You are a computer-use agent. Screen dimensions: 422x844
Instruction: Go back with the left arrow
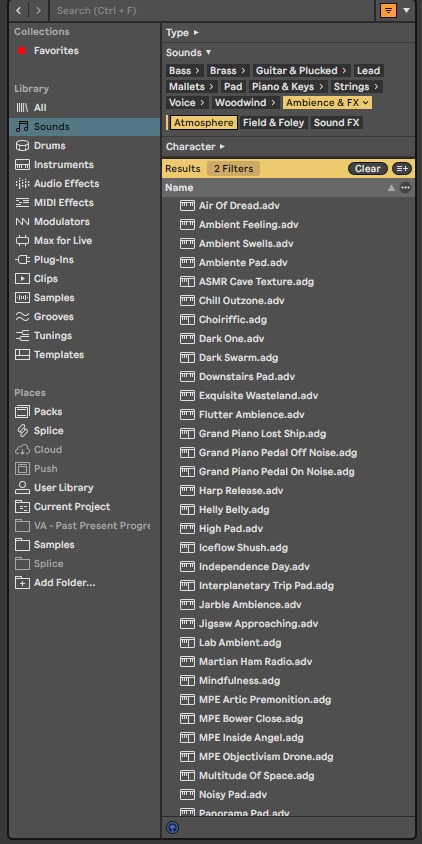19,10
